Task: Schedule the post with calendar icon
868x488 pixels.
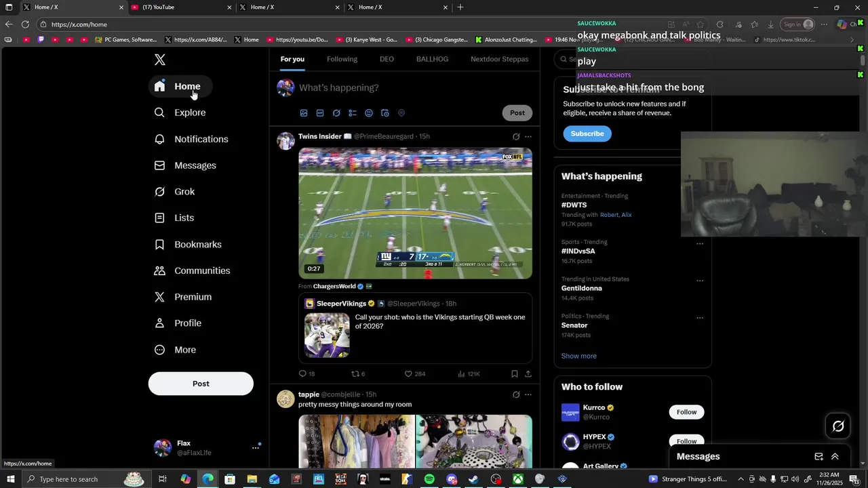Action: [385, 113]
